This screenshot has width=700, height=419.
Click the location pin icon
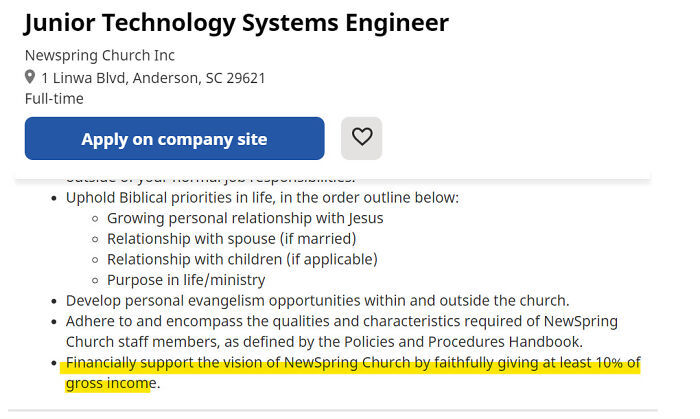pyautogui.click(x=30, y=77)
